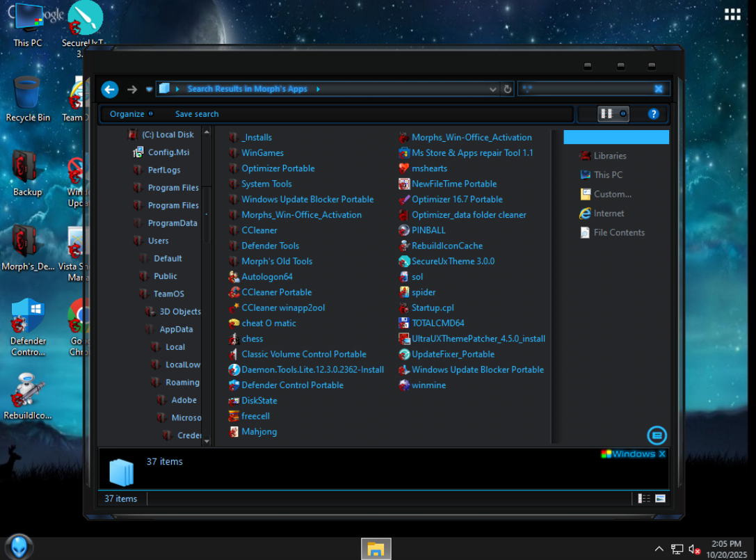This screenshot has width=756, height=560.
Task: Expand the address bar history chevron
Action: pyautogui.click(x=492, y=89)
